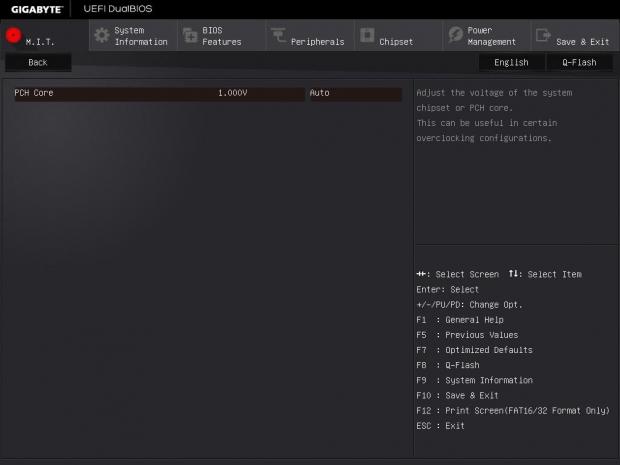The image size is (620, 465).
Task: Click the ESC Exit hint
Action: pos(440,426)
